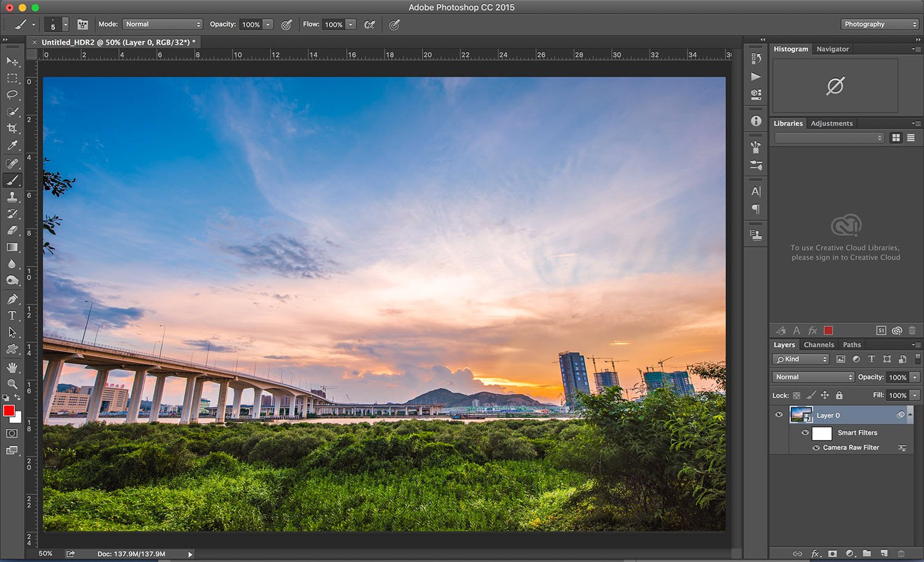Open the layer blend mode dropdown

coord(812,377)
